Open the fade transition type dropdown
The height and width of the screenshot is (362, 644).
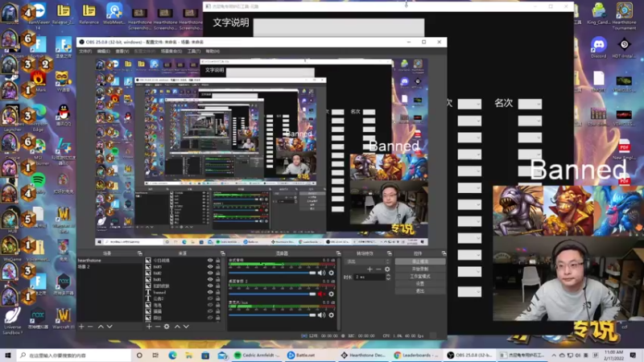pos(368,261)
